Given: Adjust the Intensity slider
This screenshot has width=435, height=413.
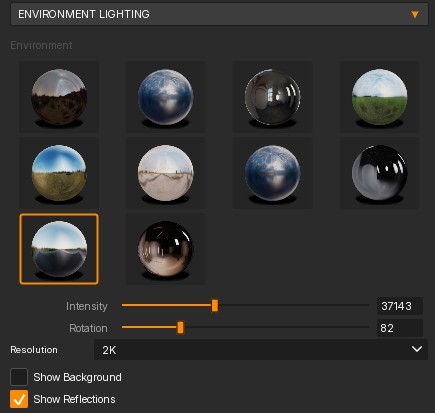Looking at the screenshot, I should 215,305.
